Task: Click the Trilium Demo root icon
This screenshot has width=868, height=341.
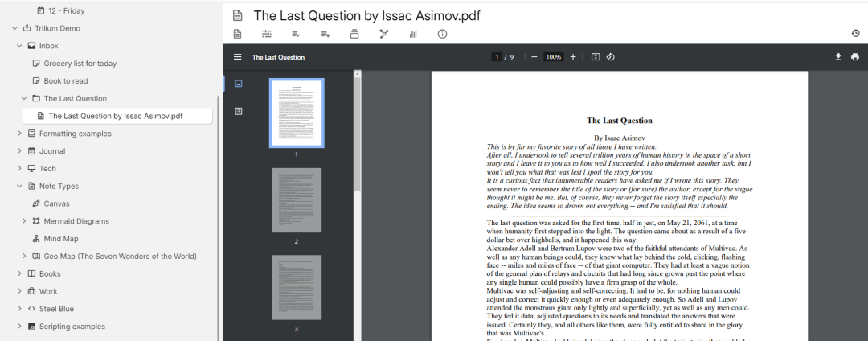Action: pos(27,28)
